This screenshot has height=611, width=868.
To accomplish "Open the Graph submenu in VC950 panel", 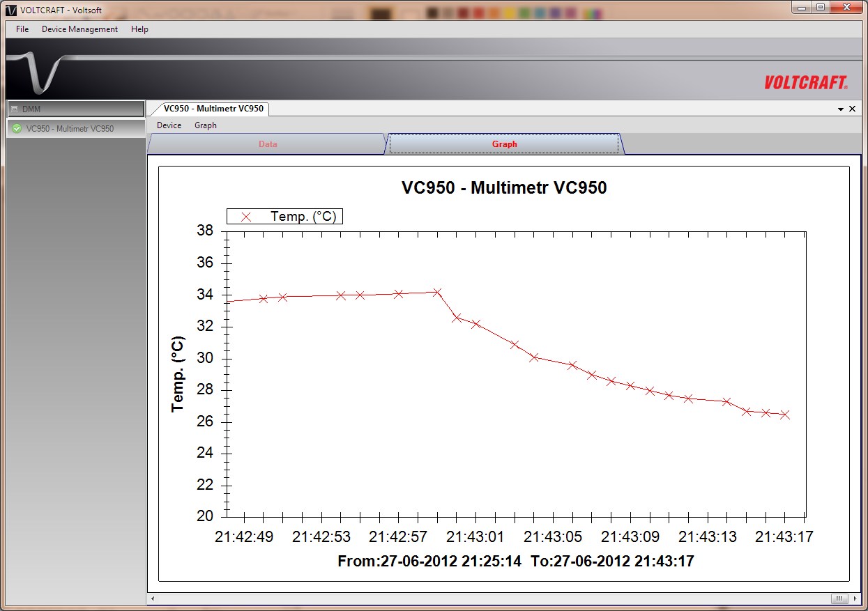I will (206, 125).
